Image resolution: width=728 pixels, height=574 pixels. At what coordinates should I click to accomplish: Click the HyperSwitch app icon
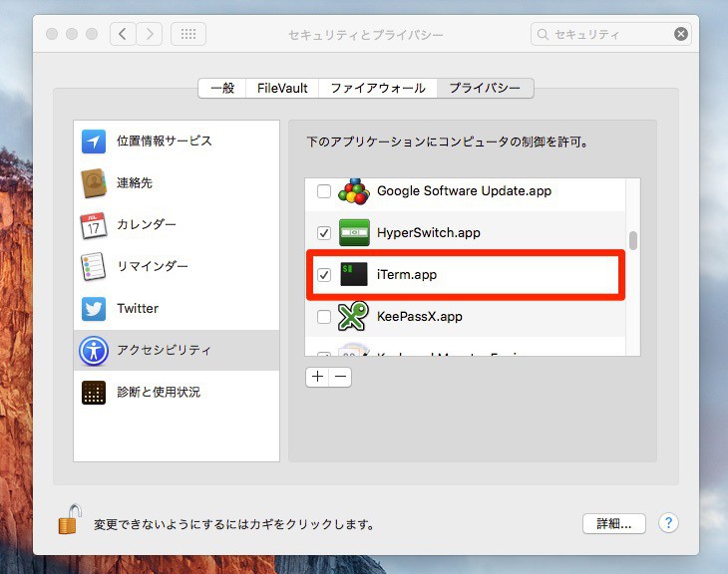[354, 232]
